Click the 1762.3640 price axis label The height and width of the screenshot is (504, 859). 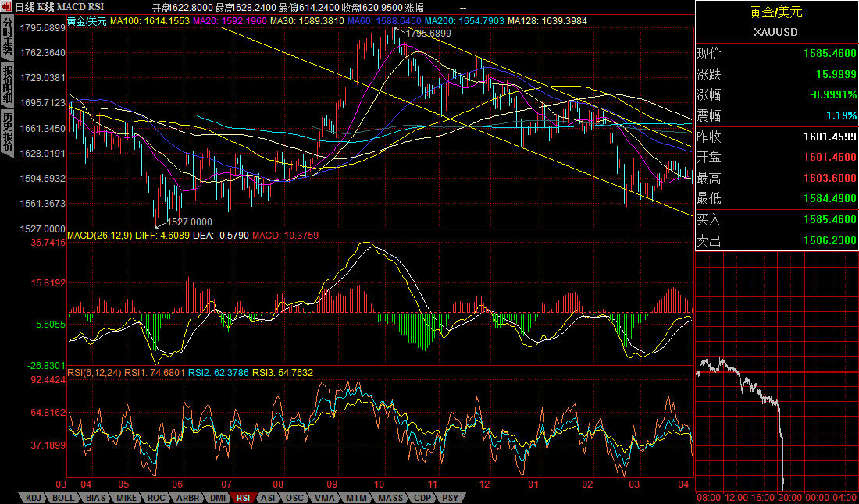tap(43, 52)
